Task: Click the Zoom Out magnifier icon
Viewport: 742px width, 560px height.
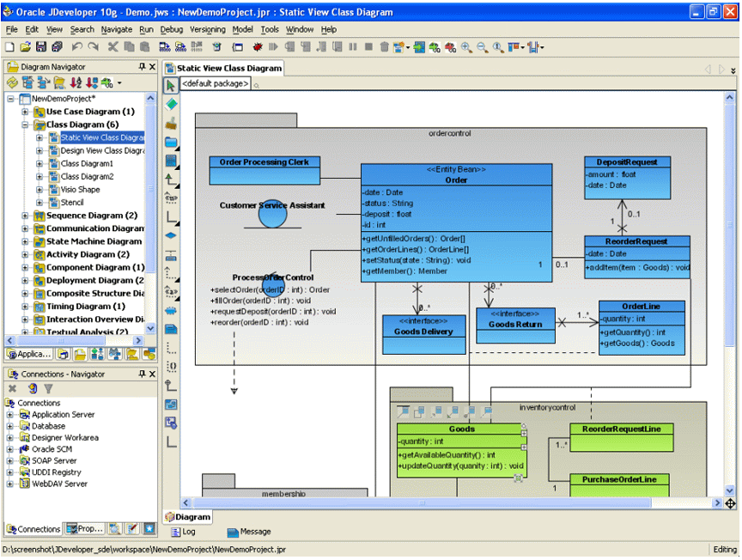Action: click(x=482, y=47)
